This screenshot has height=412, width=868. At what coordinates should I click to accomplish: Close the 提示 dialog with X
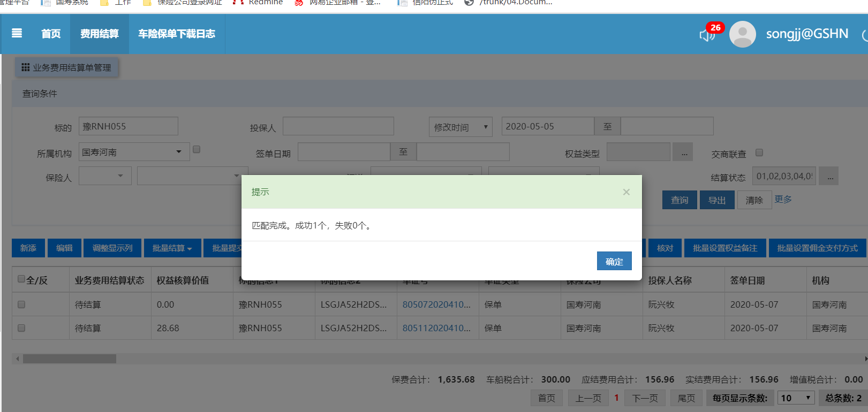tap(626, 192)
